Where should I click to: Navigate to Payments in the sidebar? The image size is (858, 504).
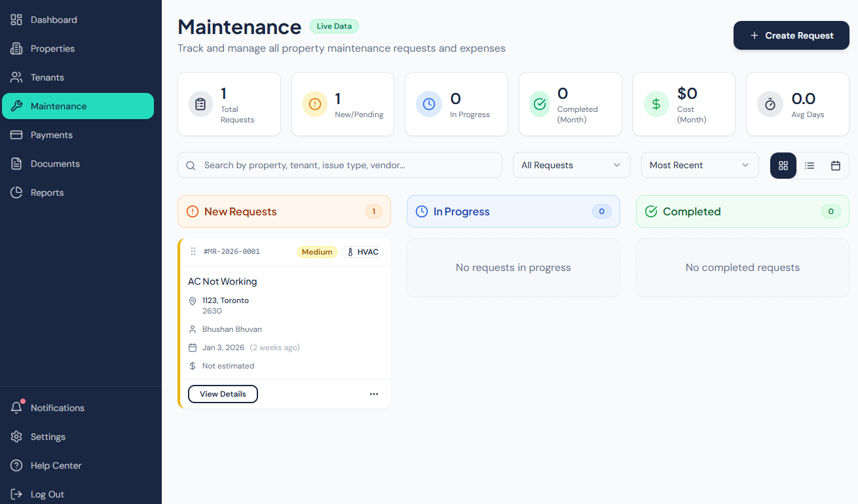pyautogui.click(x=50, y=135)
